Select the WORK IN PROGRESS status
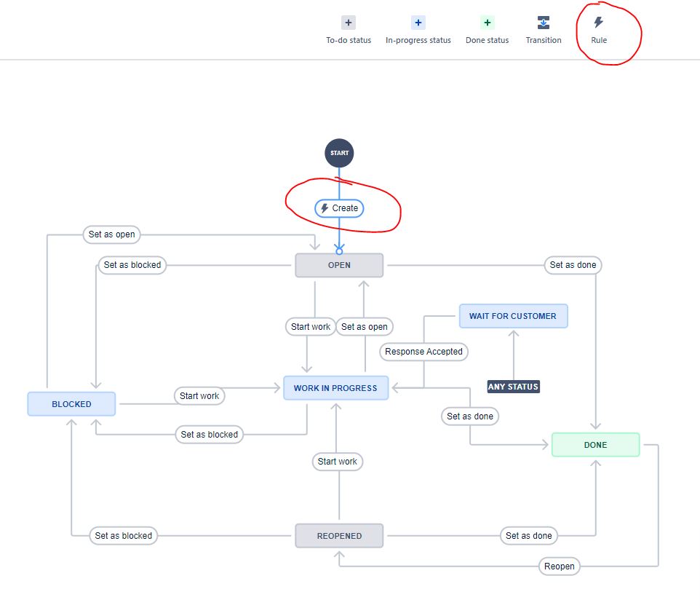Screen dimensions: 700x608 point(335,388)
